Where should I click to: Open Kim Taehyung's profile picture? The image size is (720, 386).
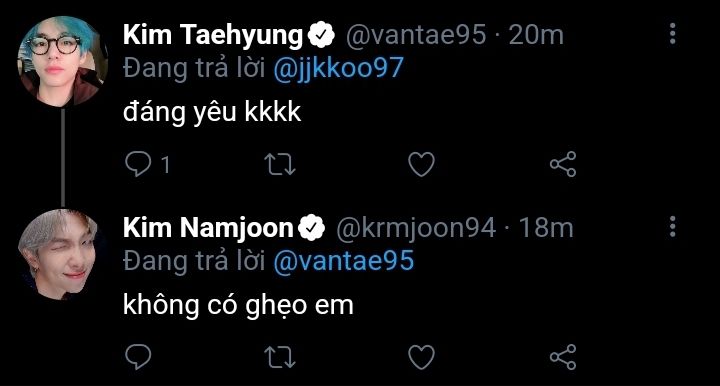(62, 61)
